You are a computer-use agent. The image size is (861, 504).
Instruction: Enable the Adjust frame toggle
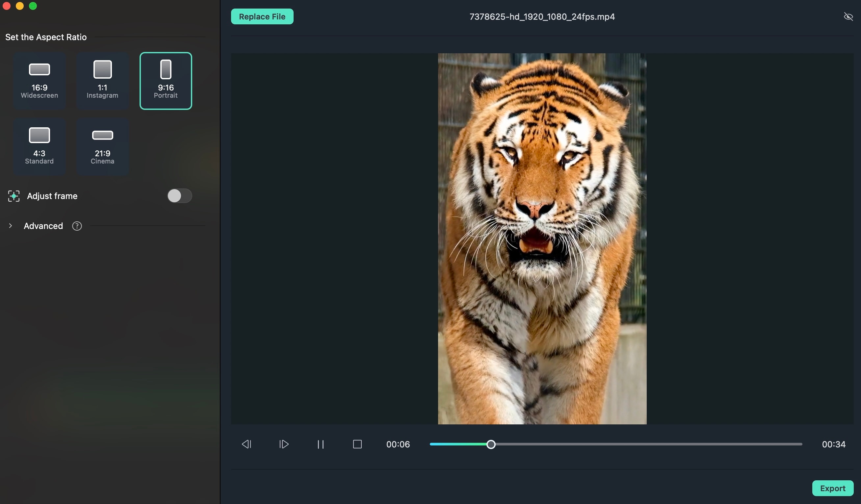179,196
